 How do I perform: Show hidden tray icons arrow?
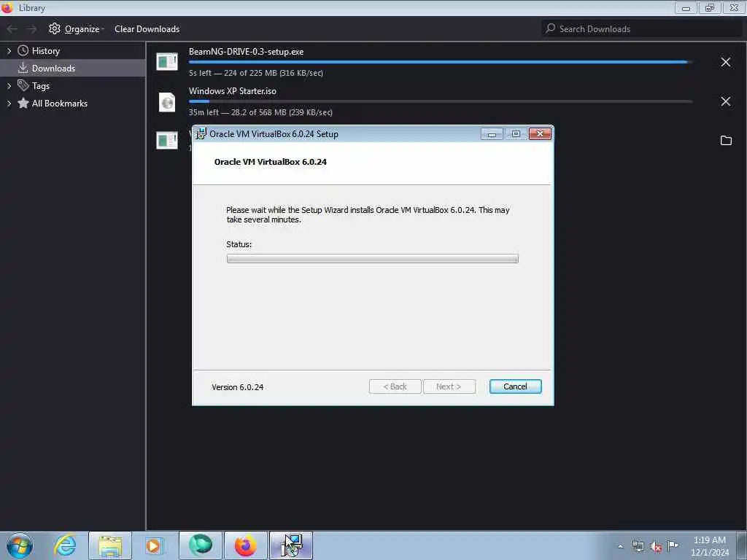pyautogui.click(x=620, y=546)
